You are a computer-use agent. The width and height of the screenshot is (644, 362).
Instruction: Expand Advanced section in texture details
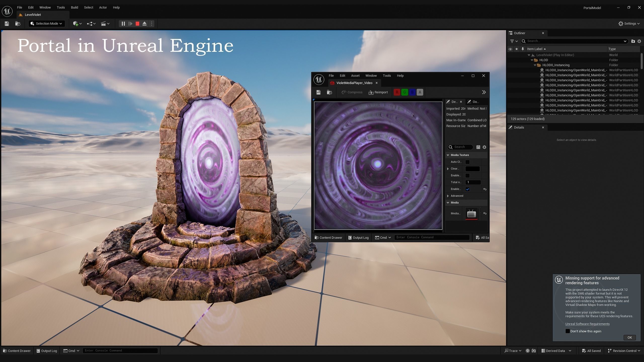(448, 196)
